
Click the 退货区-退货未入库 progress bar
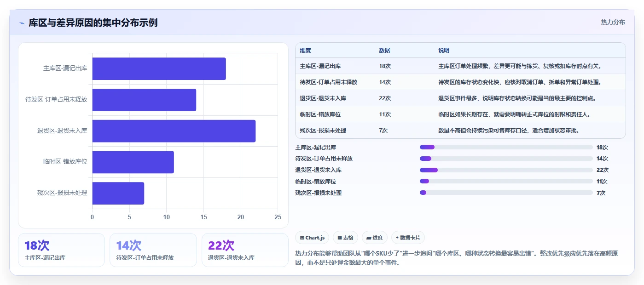point(506,170)
